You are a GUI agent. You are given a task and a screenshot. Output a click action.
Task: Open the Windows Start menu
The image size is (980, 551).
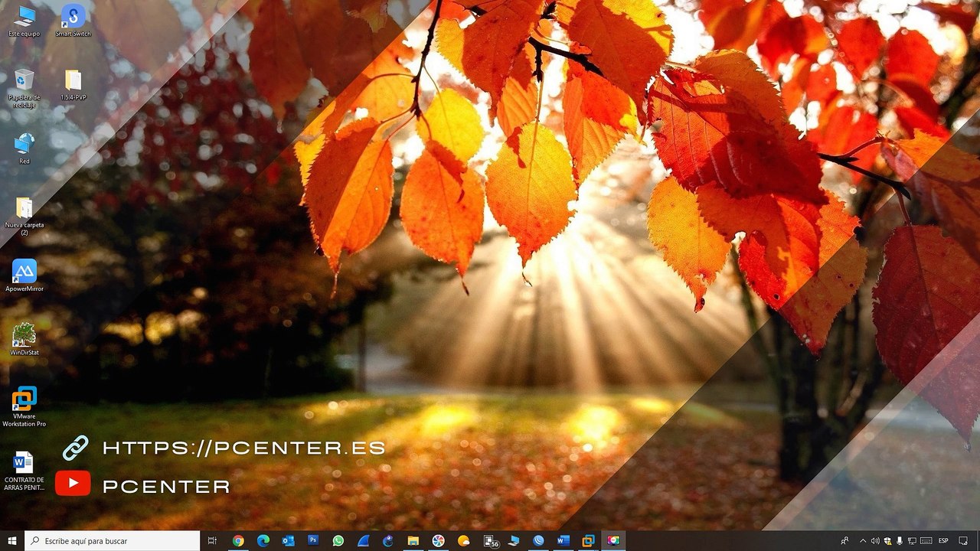tap(12, 541)
